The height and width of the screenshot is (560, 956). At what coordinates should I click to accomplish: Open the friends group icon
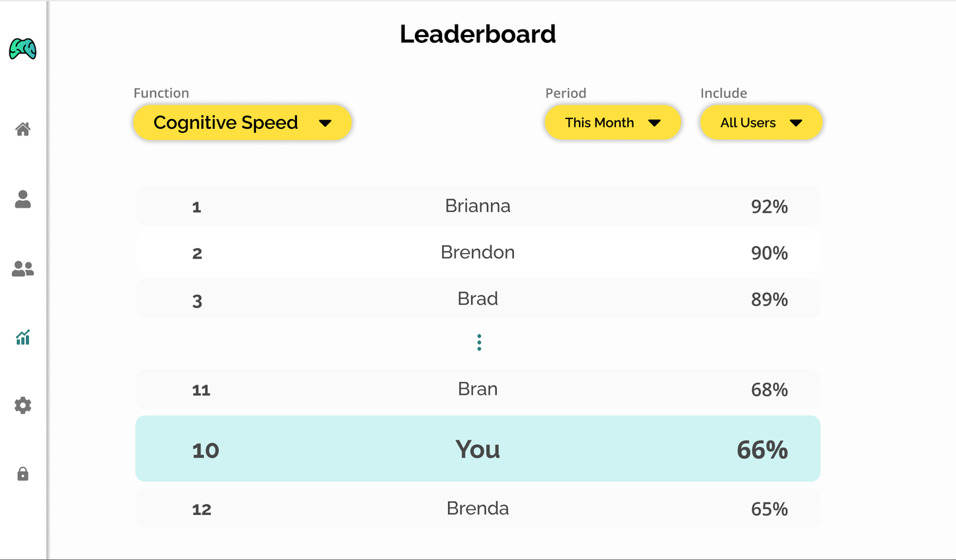click(22, 268)
